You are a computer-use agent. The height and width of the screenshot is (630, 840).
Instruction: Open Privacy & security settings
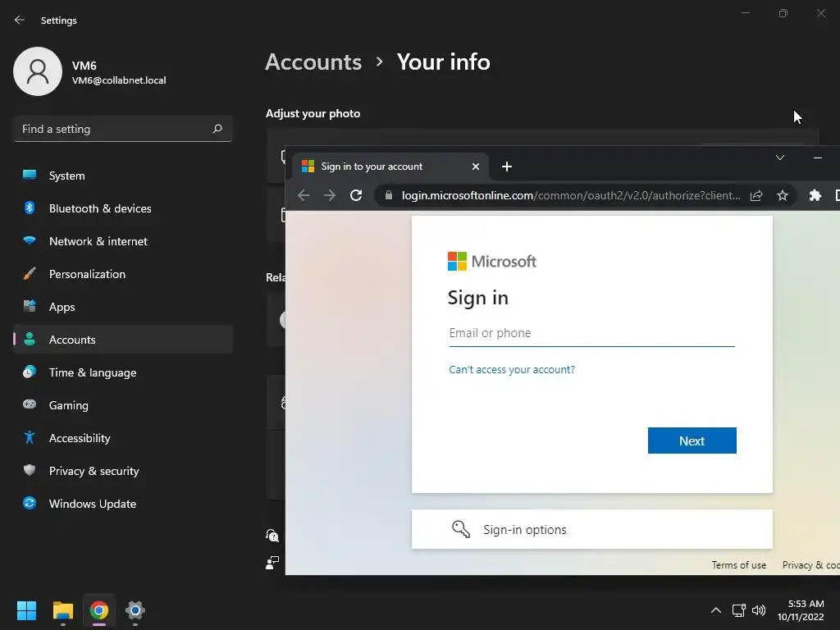(123, 471)
